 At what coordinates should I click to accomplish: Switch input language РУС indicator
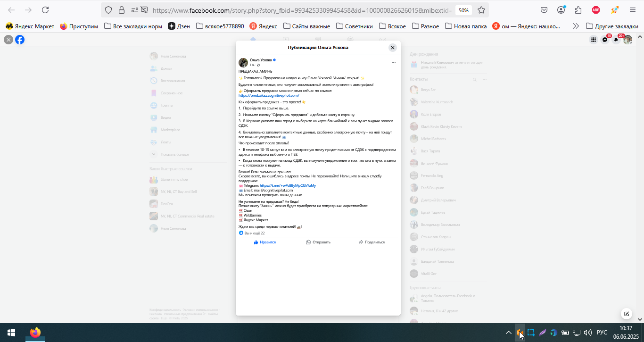click(602, 333)
